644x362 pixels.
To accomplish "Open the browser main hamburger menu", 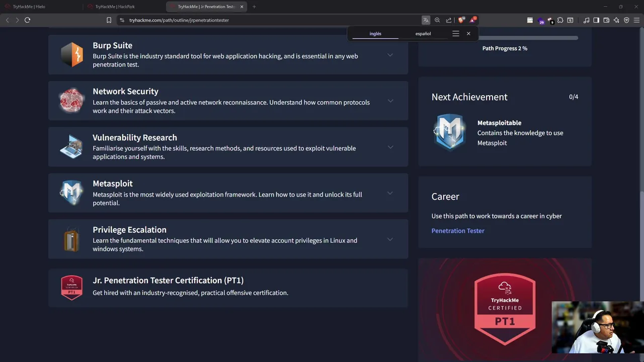I will click(636, 20).
